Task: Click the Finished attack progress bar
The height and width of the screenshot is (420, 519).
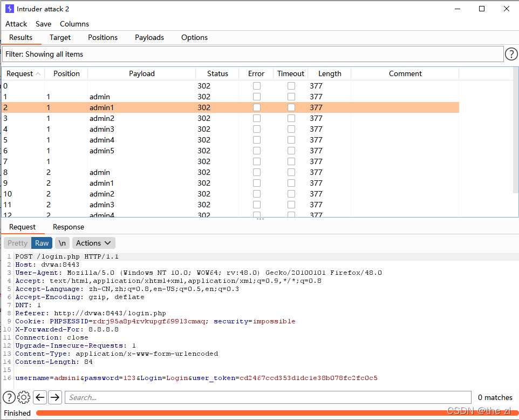Action: click(277, 413)
